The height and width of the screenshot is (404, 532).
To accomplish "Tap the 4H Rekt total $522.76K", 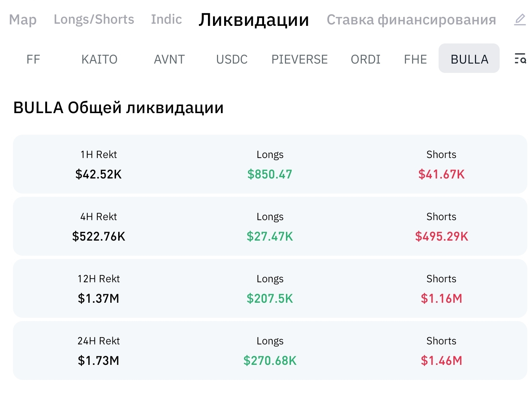I will coord(99,236).
